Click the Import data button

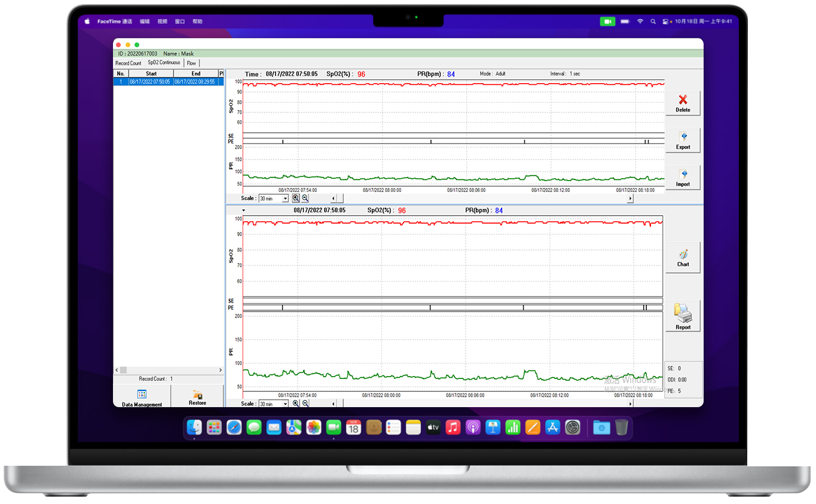[x=683, y=177]
